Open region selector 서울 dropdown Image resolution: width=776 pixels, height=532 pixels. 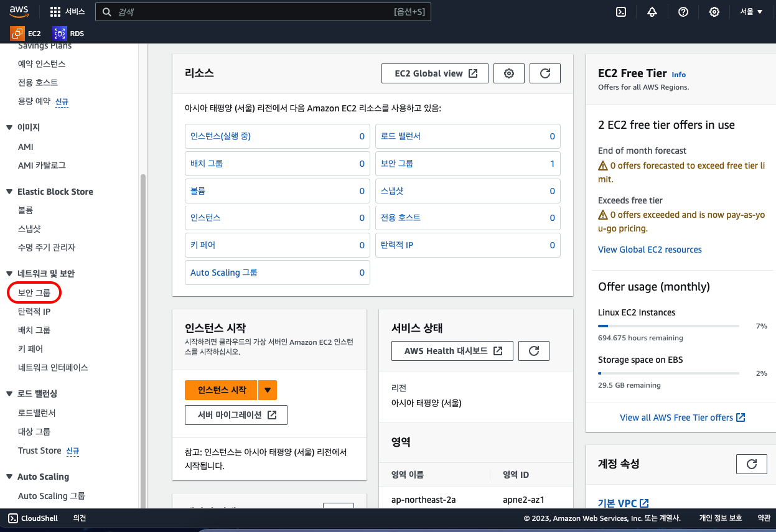(752, 12)
